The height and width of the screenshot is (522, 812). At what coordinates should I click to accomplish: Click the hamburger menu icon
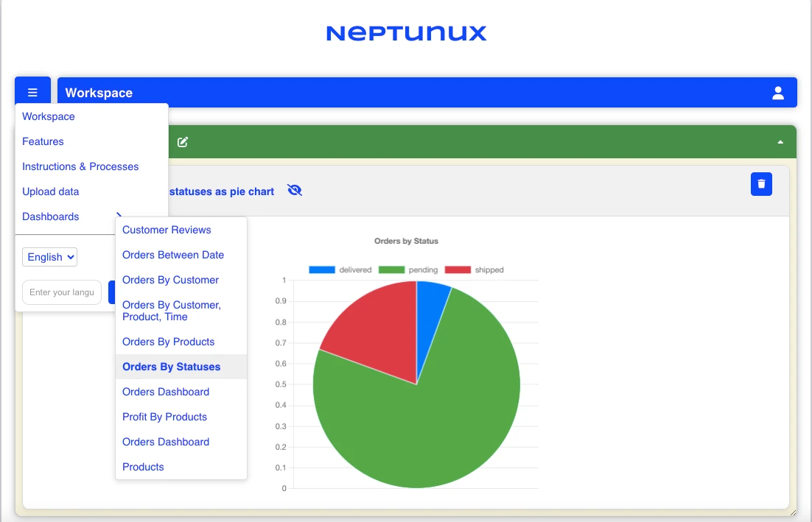32,93
